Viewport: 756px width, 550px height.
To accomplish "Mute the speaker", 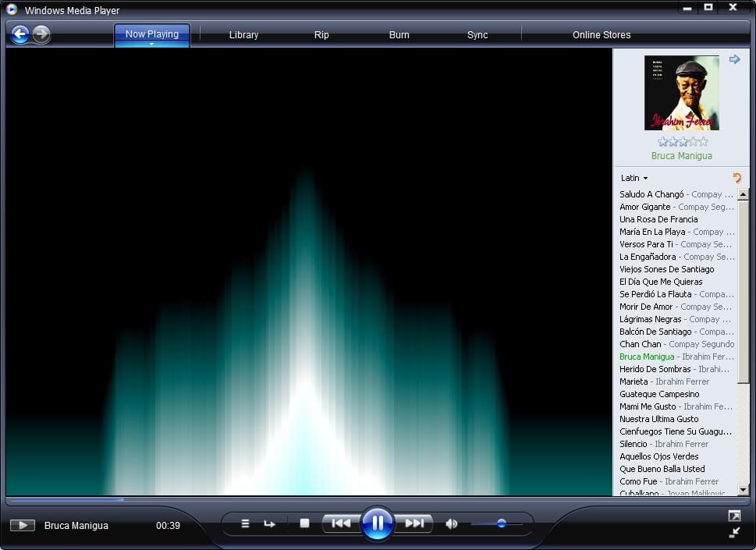I will (x=451, y=523).
